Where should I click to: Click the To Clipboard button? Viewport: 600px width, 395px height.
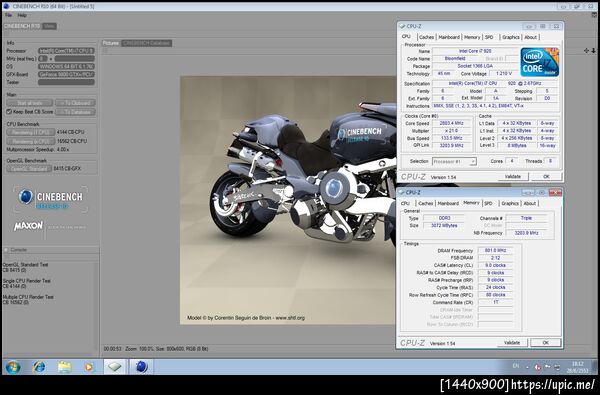(x=75, y=103)
